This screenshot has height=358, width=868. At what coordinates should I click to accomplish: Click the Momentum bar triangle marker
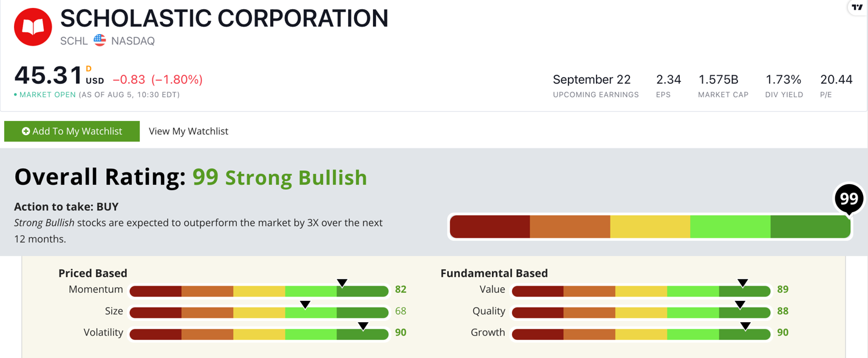tap(343, 283)
